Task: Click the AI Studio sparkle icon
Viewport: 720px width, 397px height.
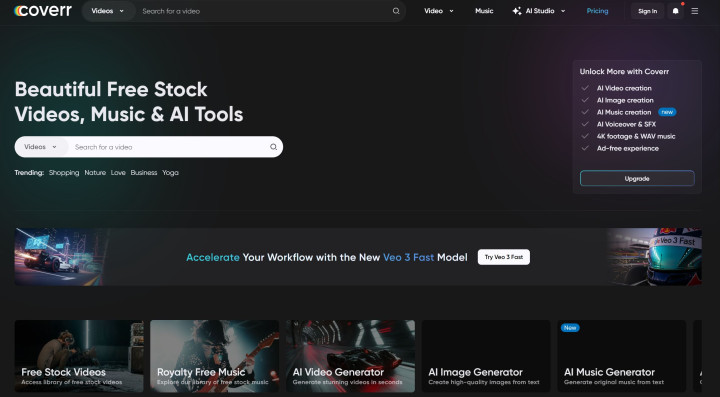Action: pos(517,11)
